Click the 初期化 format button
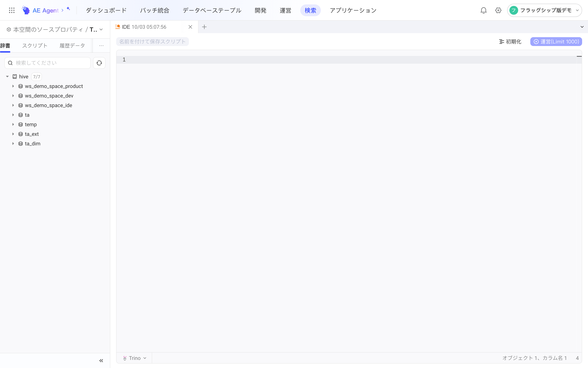 tap(510, 42)
